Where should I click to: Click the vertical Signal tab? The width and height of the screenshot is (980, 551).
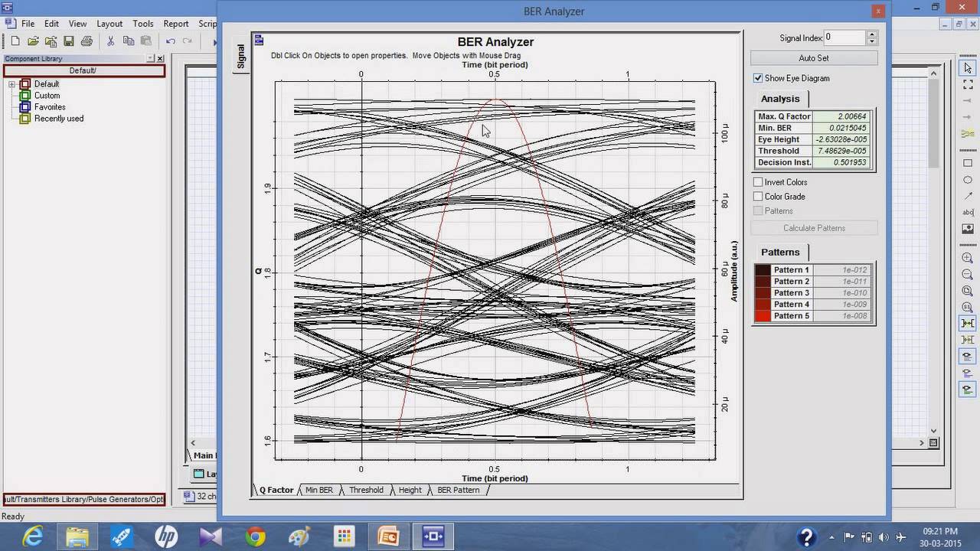(240, 56)
